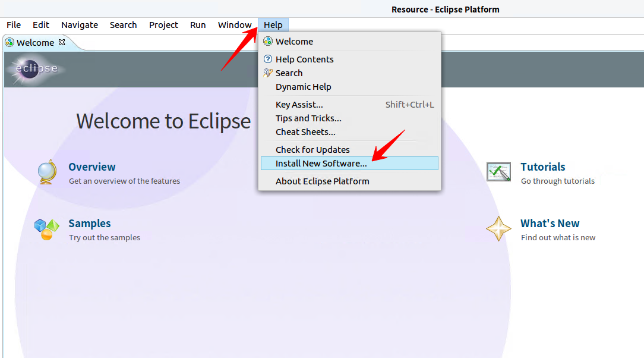
Task: Select Dynamic Help menu entry
Action: point(349,87)
